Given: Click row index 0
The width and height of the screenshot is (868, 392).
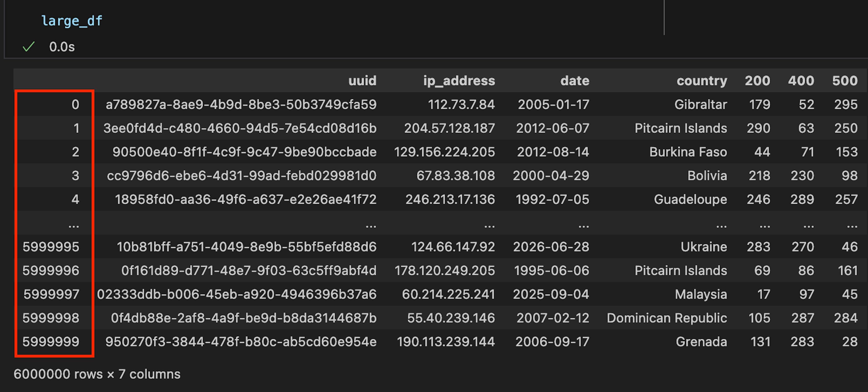Looking at the screenshot, I should (75, 104).
